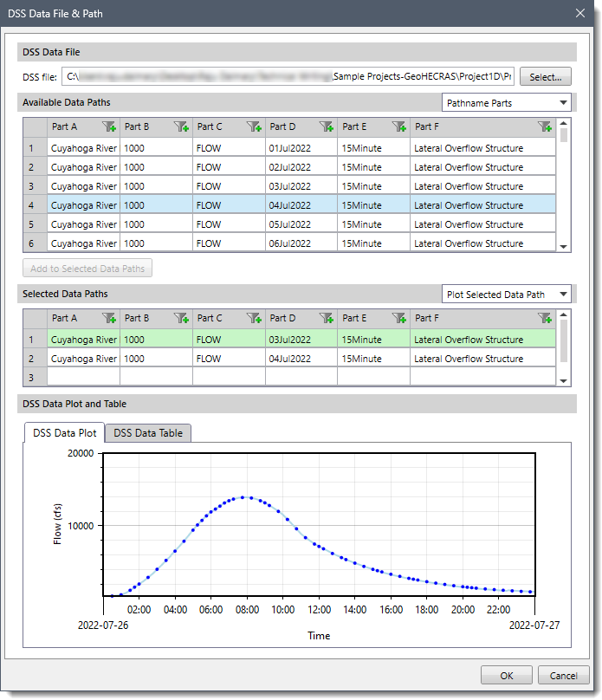
Task: Click the Select... file button
Action: [546, 77]
